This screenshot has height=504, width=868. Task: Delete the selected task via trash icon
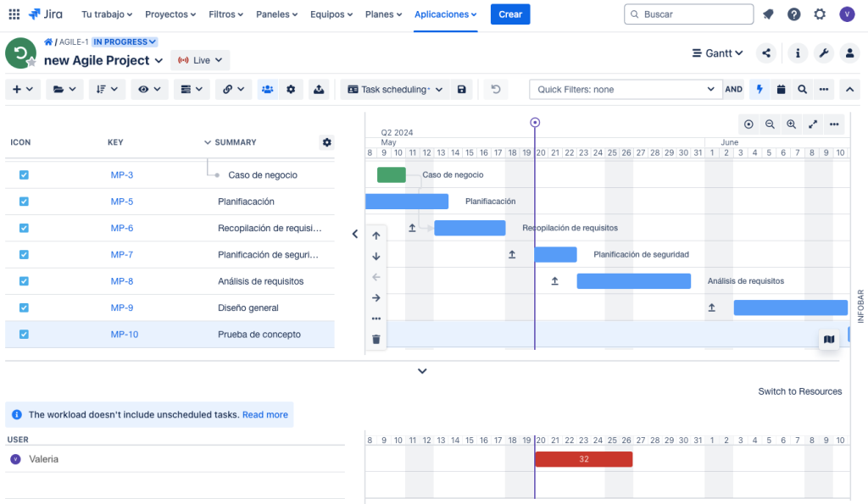(376, 338)
